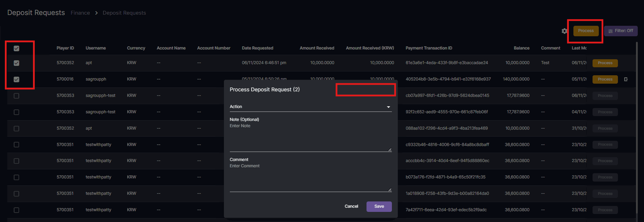This screenshot has height=222, width=644.
Task: Click the Amount Received (KRW) column header
Action: point(370,48)
